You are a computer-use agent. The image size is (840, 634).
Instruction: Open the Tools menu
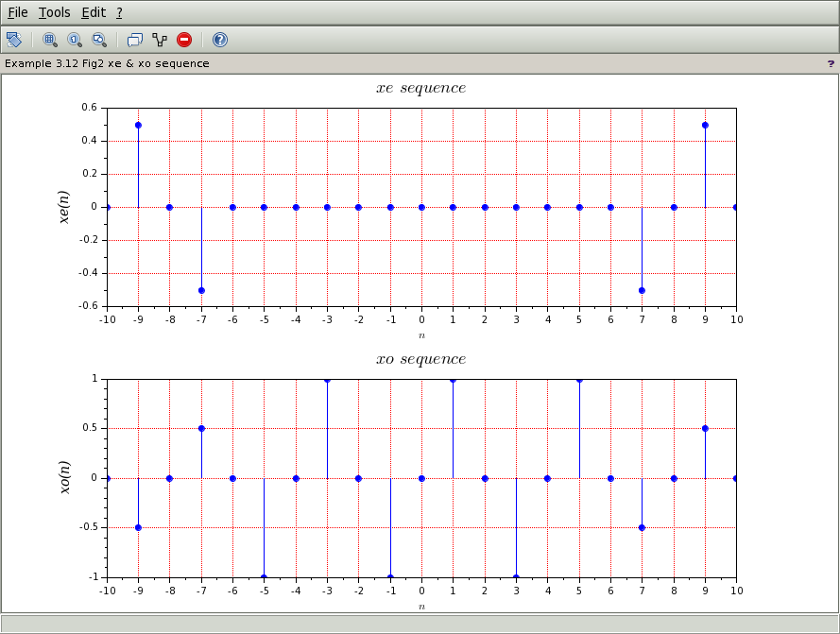pos(54,12)
